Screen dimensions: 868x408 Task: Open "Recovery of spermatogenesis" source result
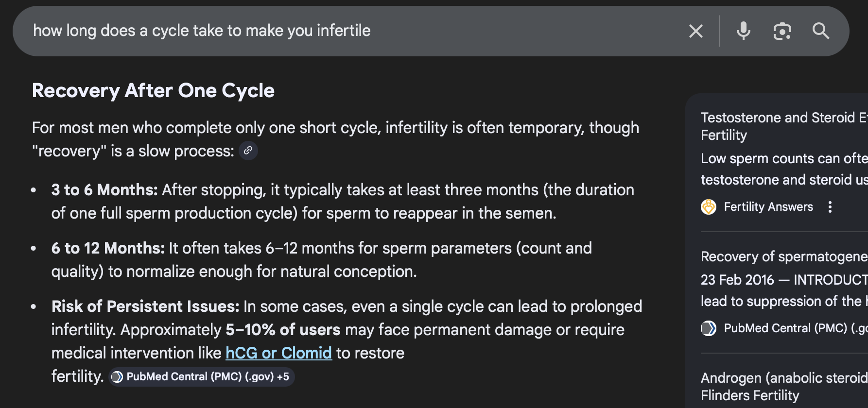click(x=783, y=256)
